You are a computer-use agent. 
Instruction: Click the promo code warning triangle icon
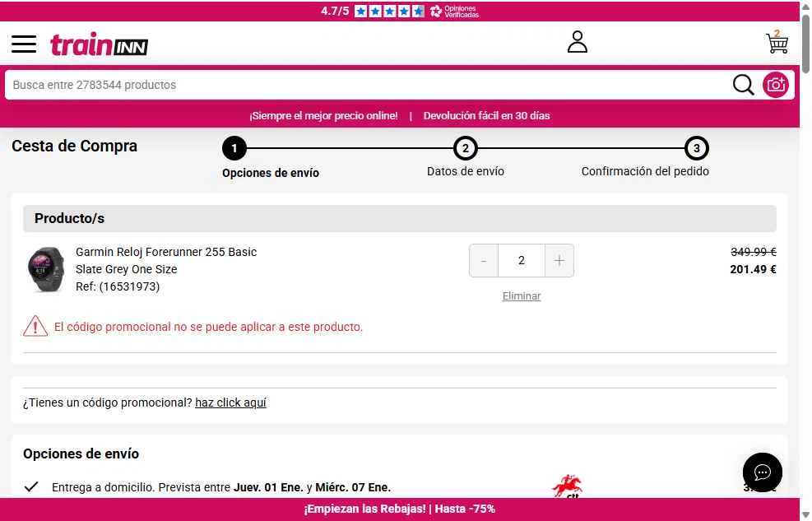[35, 326]
